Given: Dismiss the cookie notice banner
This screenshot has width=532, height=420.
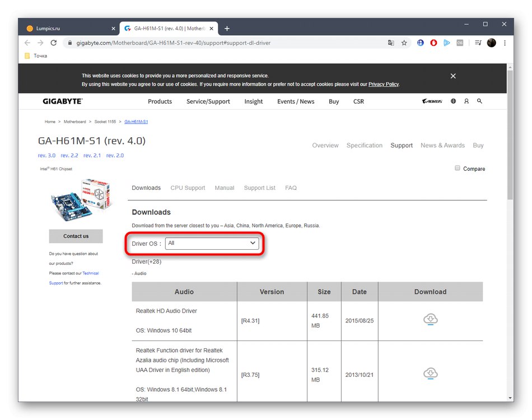Looking at the screenshot, I should pyautogui.click(x=453, y=76).
